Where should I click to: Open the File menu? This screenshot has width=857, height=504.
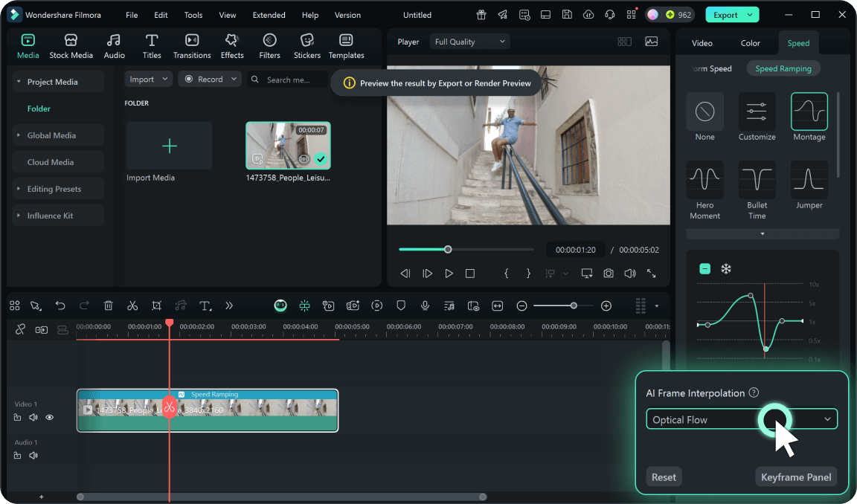pos(132,15)
